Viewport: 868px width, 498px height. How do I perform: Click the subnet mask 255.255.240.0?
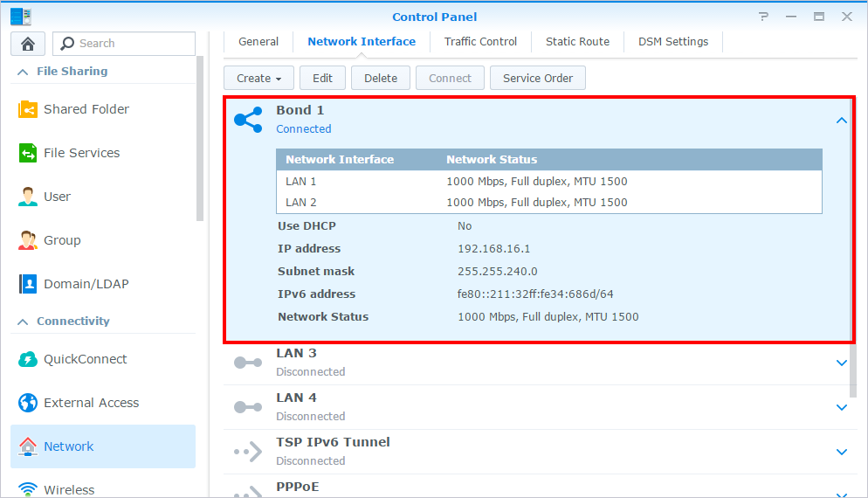point(498,272)
